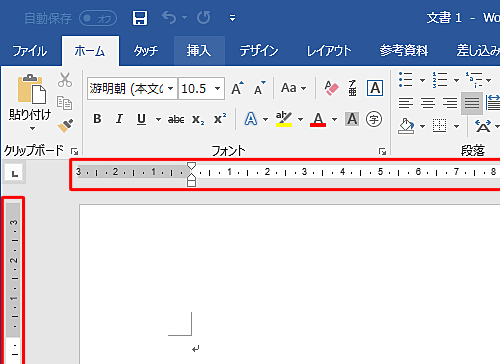Open the クリップボード dialog launcher
The image size is (500, 364).
[x=74, y=152]
